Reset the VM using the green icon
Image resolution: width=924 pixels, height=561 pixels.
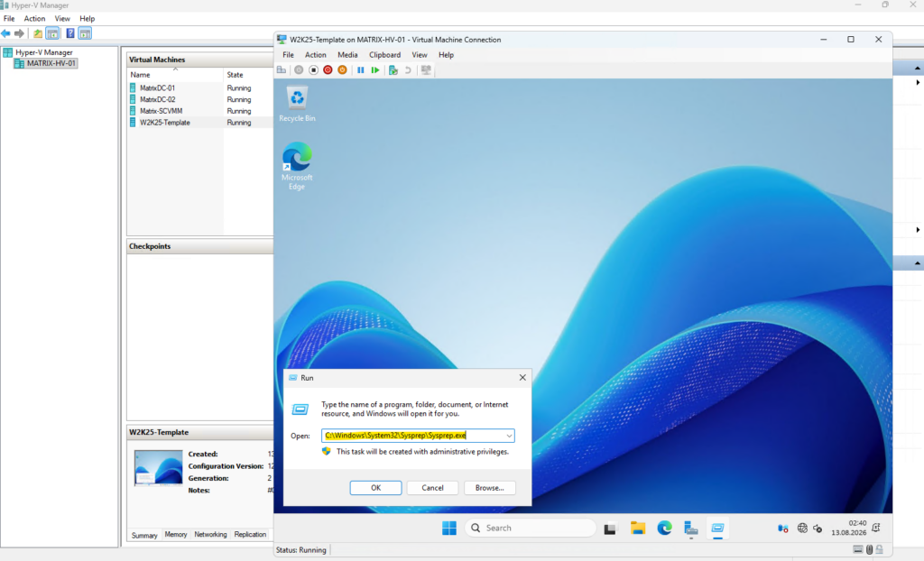[x=375, y=70]
